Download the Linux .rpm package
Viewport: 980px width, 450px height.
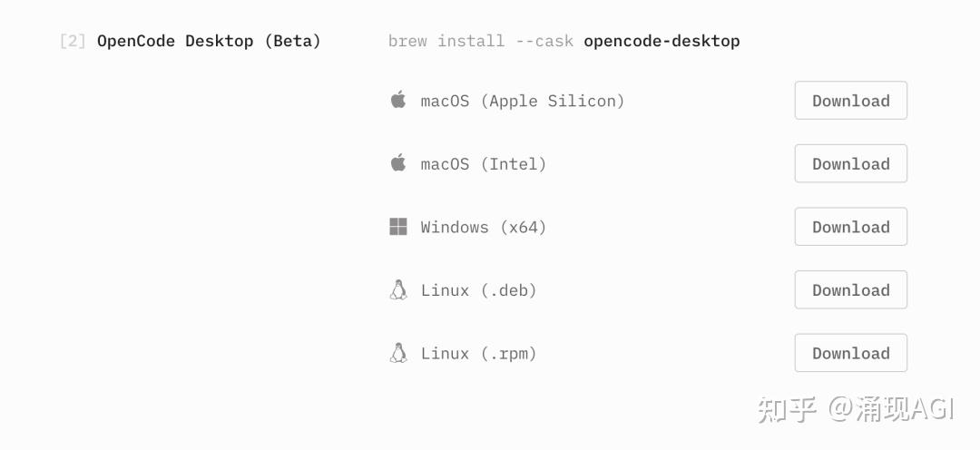pyautogui.click(x=850, y=353)
